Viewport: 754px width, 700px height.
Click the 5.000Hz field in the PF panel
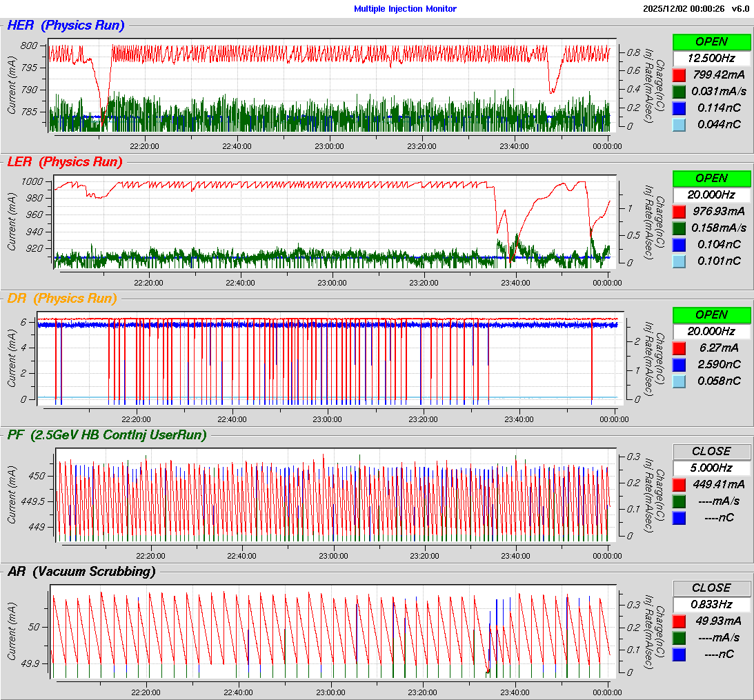point(711,468)
